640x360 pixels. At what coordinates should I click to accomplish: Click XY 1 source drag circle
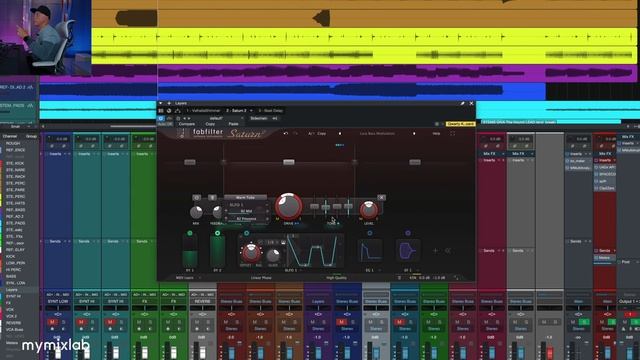point(190,233)
